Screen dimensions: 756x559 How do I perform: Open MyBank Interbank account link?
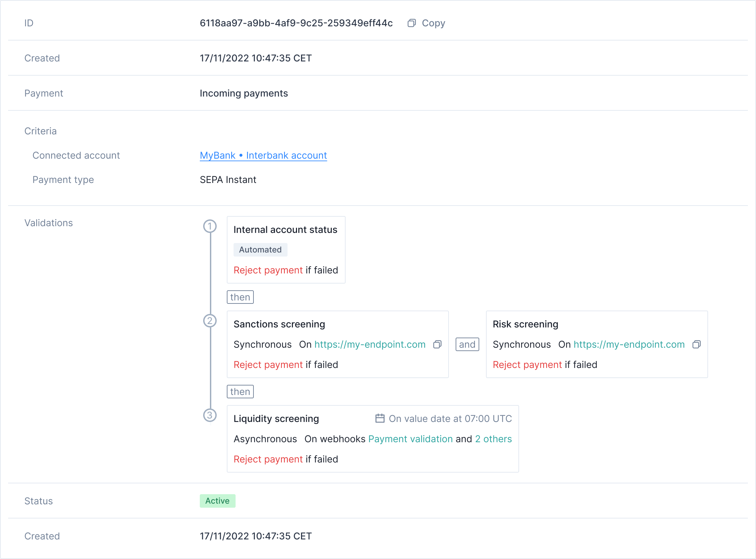pyautogui.click(x=263, y=155)
